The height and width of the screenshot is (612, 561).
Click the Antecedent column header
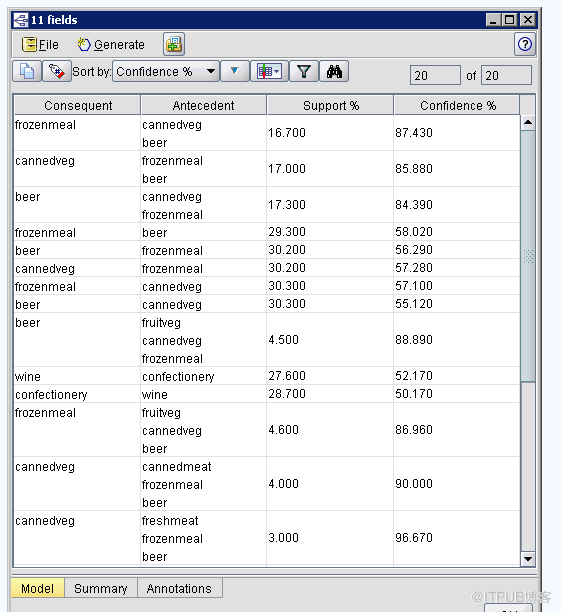pyautogui.click(x=203, y=105)
